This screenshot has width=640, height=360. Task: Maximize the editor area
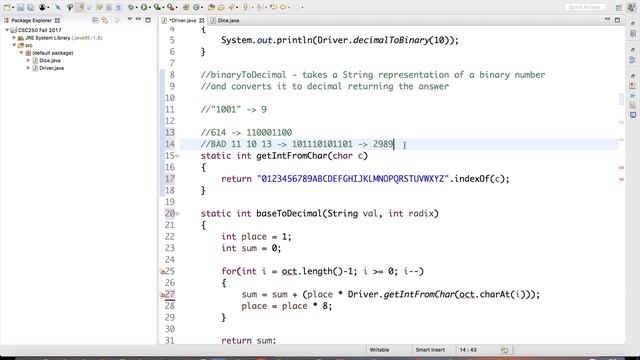pos(617,20)
